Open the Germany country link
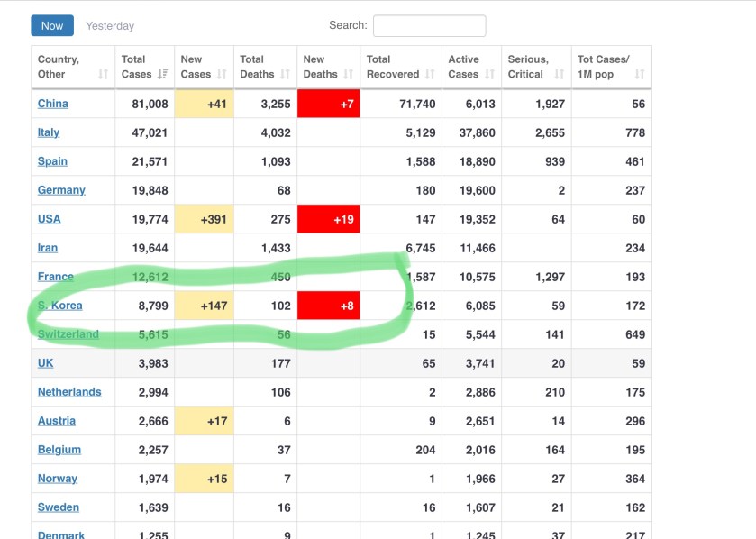Screen dimensions: 756x539 pos(61,190)
